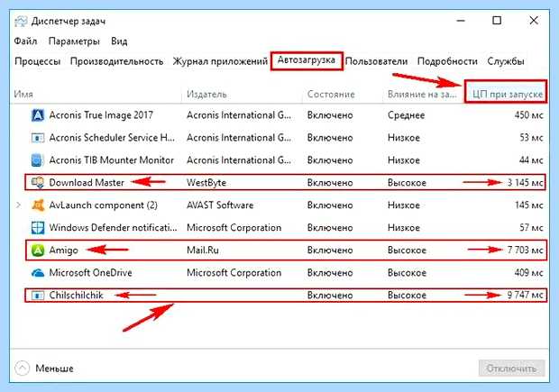Expand the AvLaunch component group
The image size is (559, 392).
coord(19,205)
